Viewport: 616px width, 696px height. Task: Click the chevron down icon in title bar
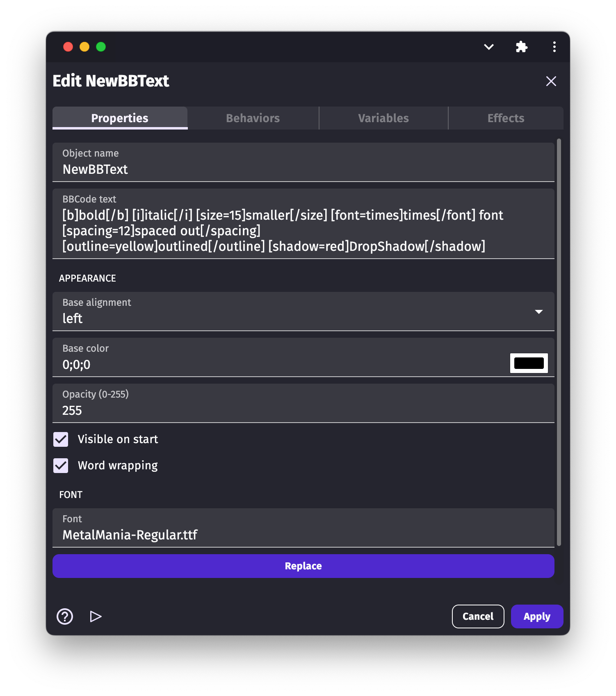[x=488, y=47]
